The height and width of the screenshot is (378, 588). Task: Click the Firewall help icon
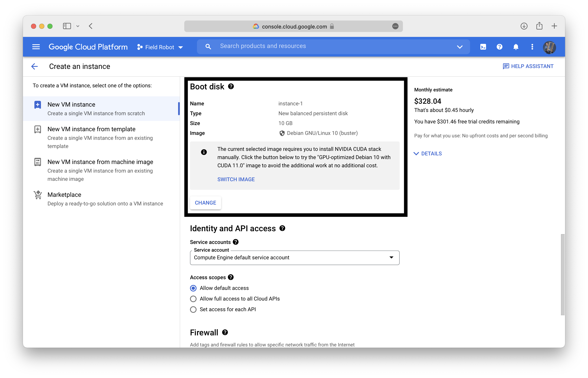225,332
